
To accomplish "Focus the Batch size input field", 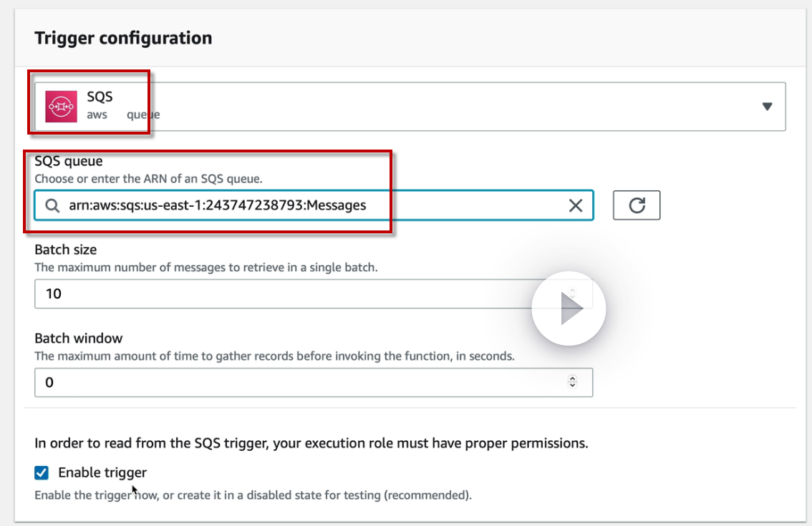I will (286, 293).
